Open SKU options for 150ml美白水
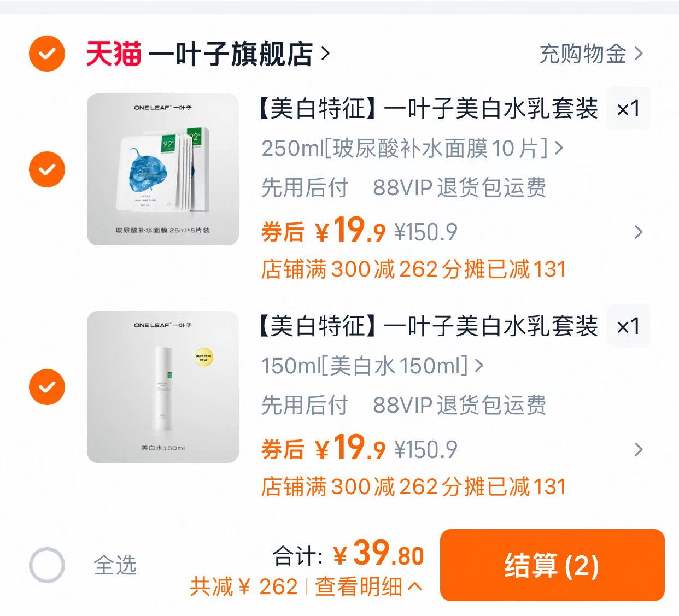 pos(371,367)
